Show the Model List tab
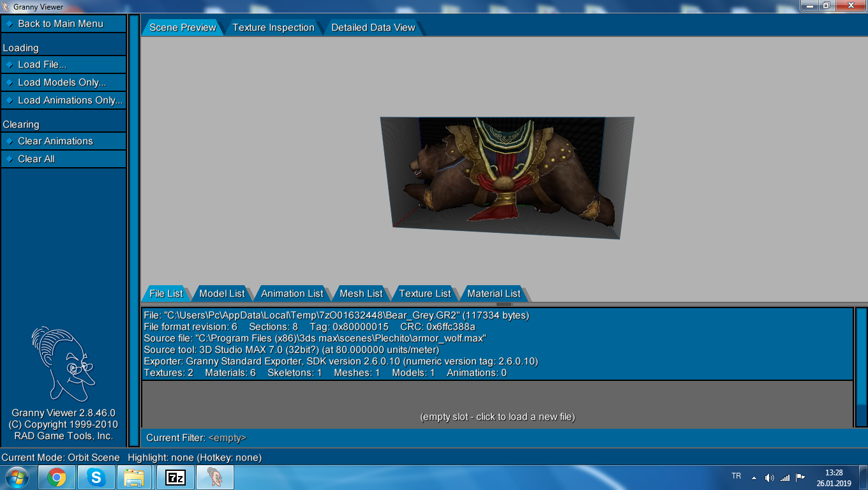Screen dimensions: 868x490 click(x=221, y=293)
